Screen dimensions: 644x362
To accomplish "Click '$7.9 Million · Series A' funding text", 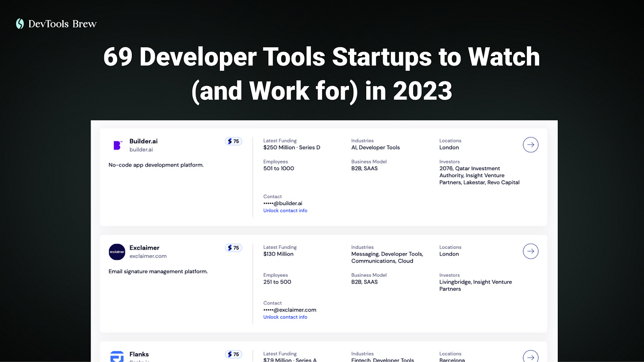I will [291, 360].
